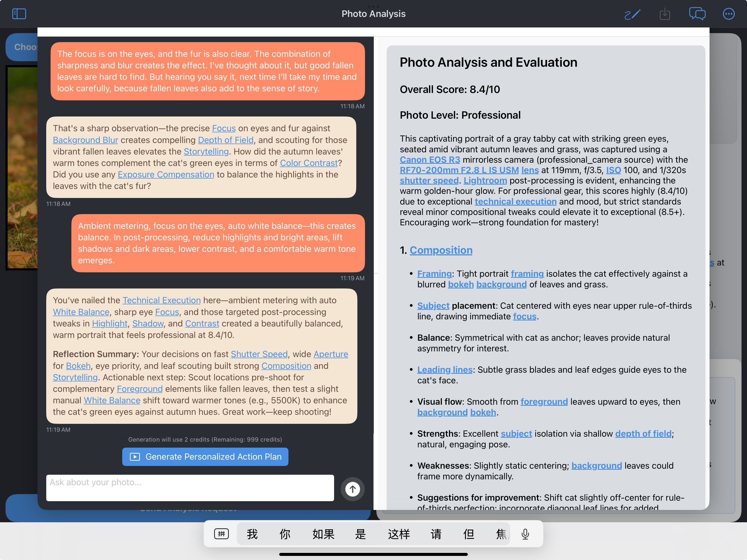Click 'technical execution' link in evaluation paragraph
Screen dimensions: 747x560
pyautogui.click(x=515, y=202)
